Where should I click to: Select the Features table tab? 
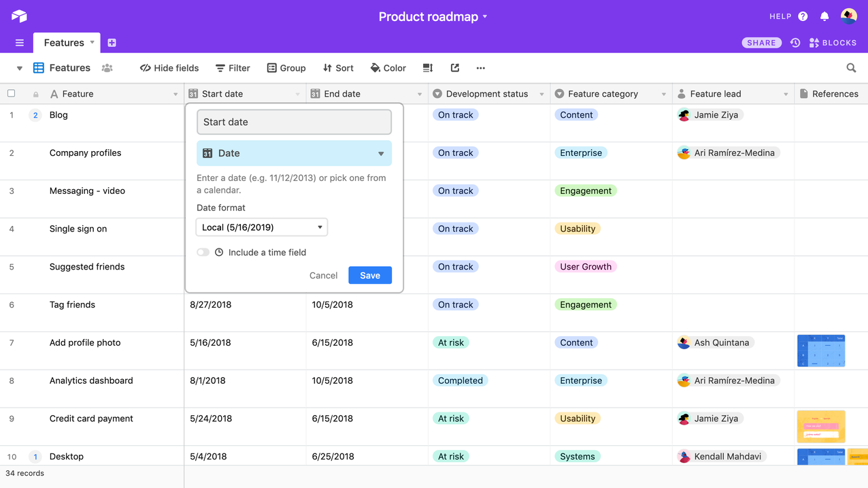pyautogui.click(x=65, y=43)
